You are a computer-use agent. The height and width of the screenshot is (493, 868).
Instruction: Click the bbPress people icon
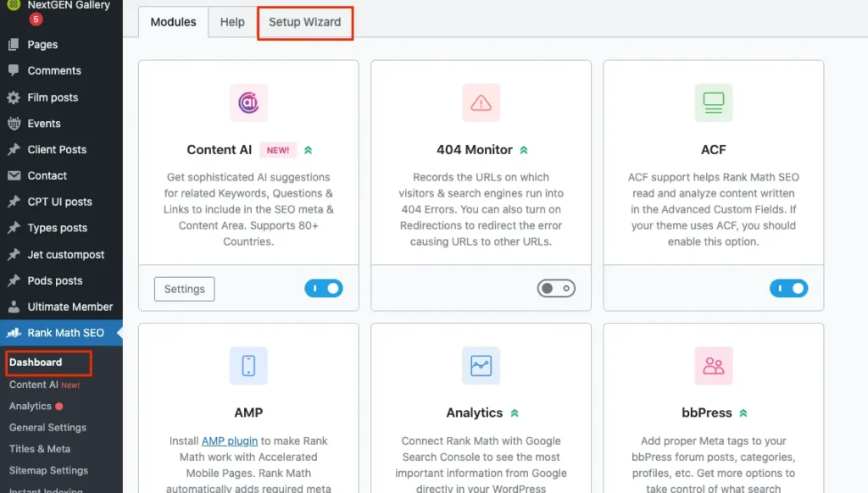click(x=713, y=366)
